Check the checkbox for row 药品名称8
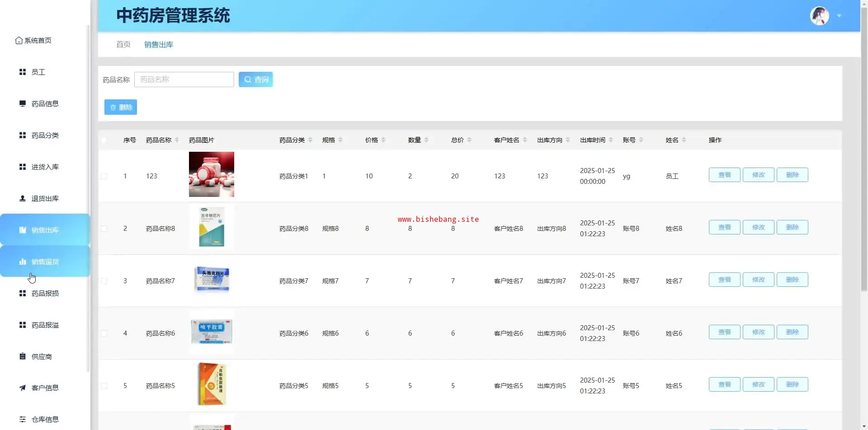868x430 pixels. click(x=104, y=229)
